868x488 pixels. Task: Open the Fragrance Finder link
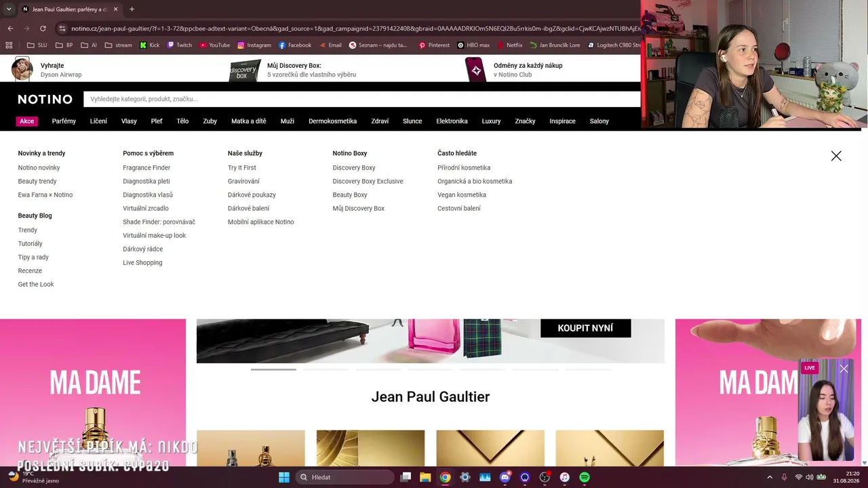(x=146, y=167)
